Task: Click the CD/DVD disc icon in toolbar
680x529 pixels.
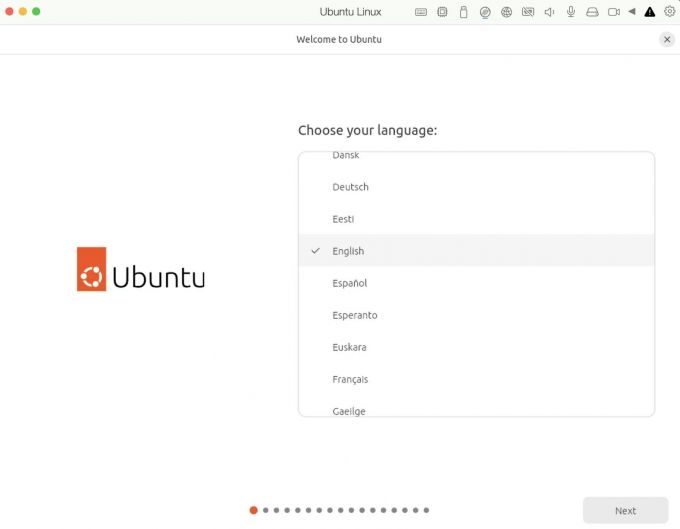Action: click(x=485, y=12)
